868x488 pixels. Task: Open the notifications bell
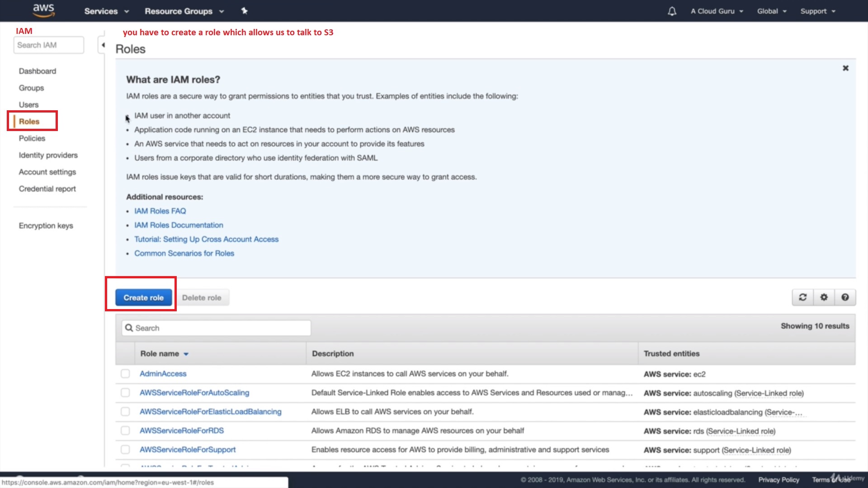(672, 11)
